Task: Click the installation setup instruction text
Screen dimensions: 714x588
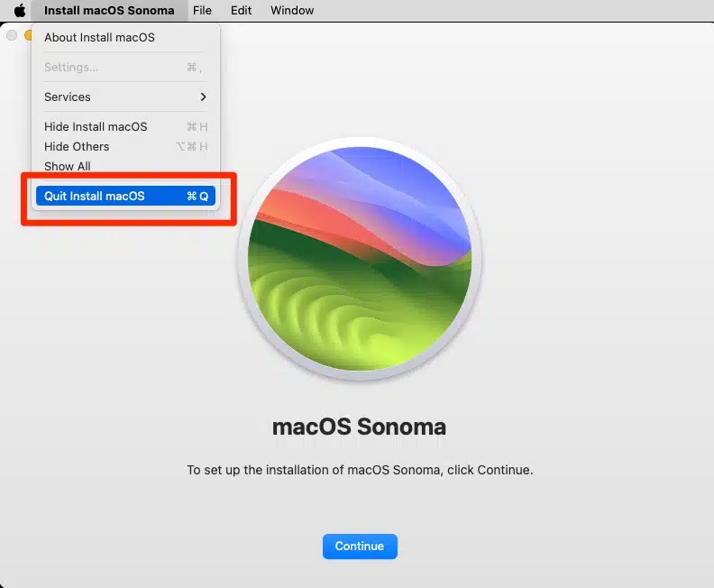Action: click(360, 470)
